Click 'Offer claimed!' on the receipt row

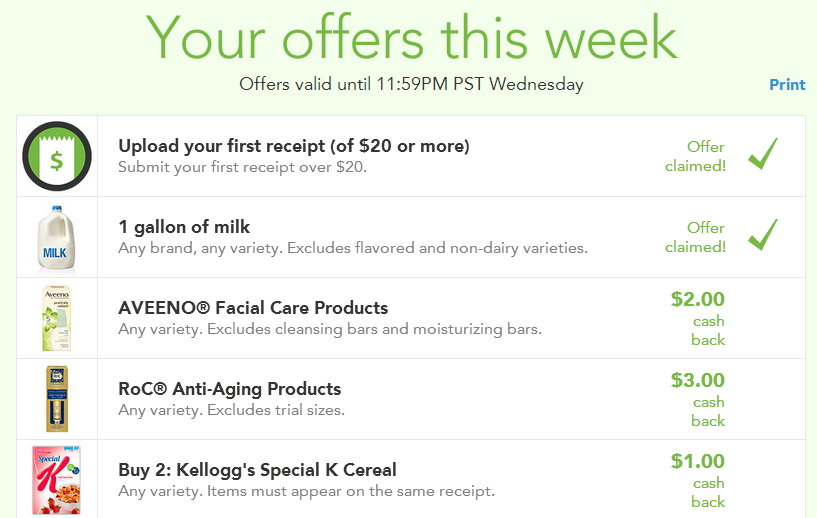coord(696,156)
